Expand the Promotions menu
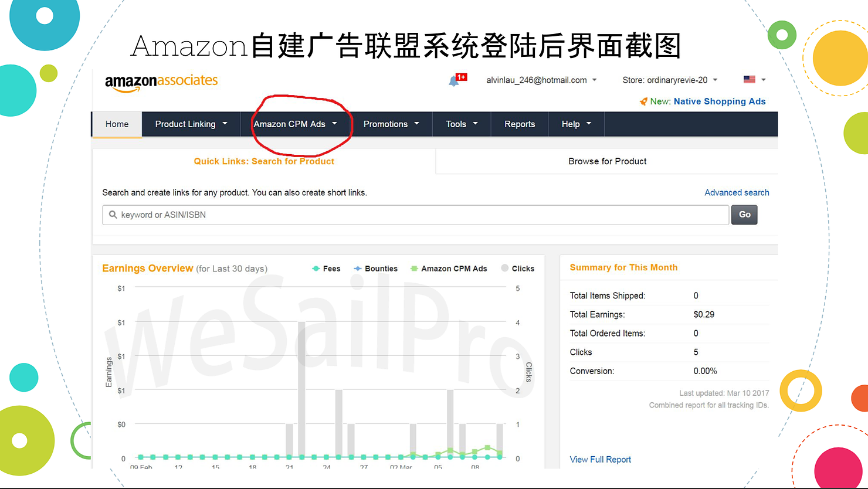The image size is (868, 489). 391,124
